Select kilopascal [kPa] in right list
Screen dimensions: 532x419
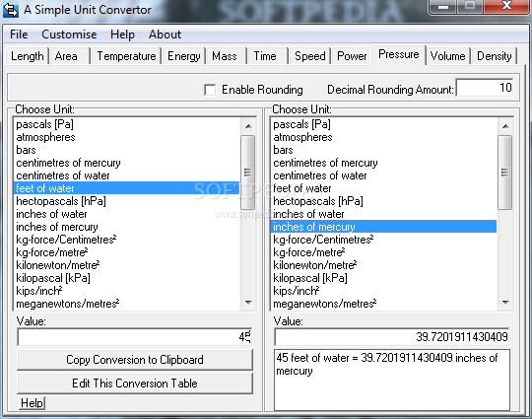pyautogui.click(x=384, y=278)
